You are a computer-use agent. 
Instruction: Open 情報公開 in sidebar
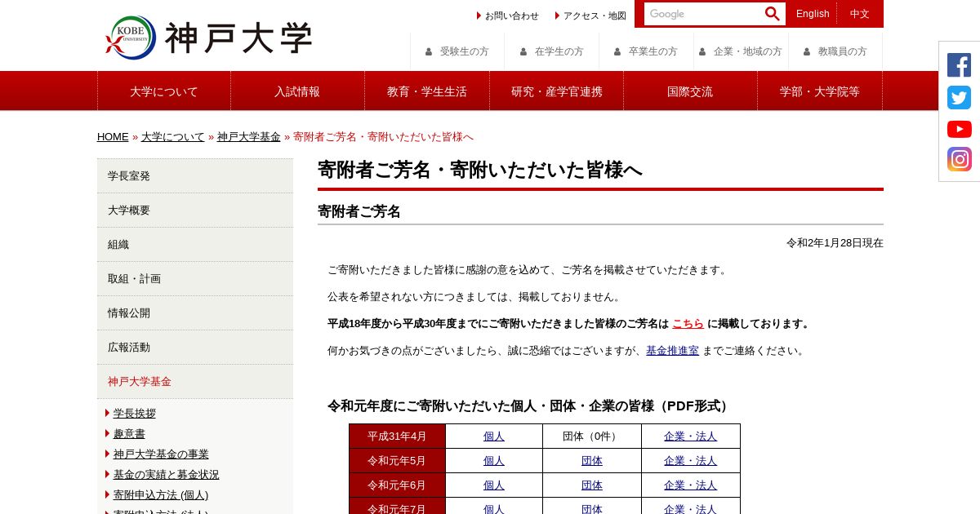pos(195,312)
